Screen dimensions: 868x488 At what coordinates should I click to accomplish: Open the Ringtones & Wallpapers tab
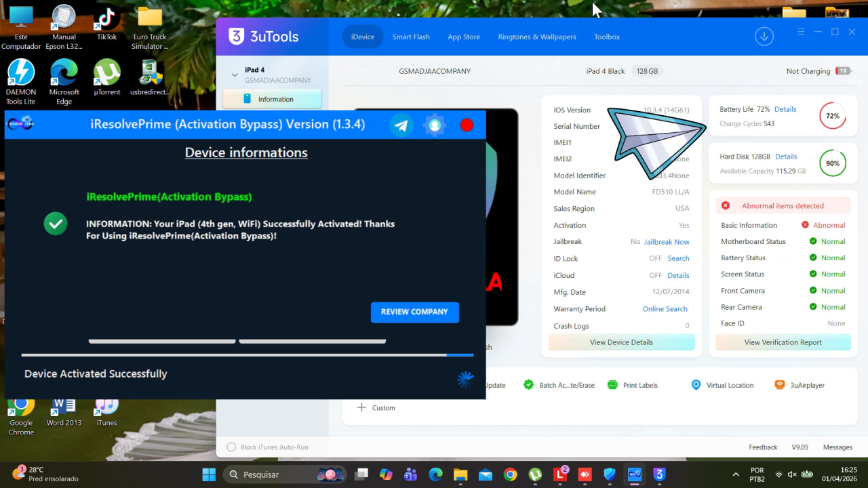click(537, 37)
